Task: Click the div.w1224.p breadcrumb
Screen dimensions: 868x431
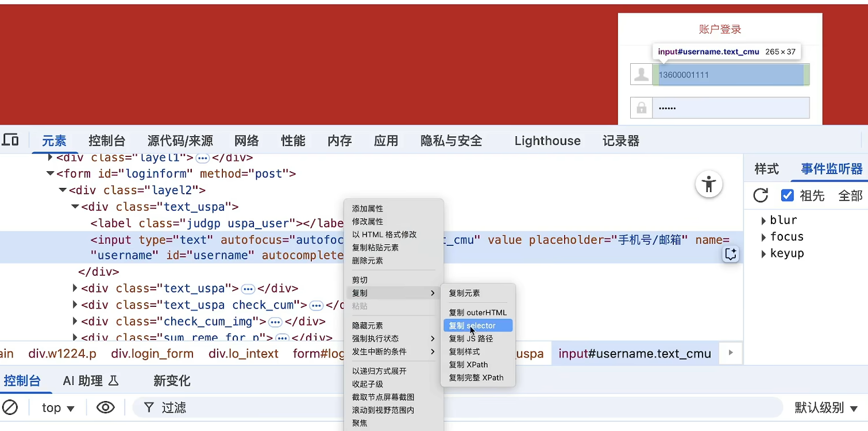Action: tap(63, 353)
